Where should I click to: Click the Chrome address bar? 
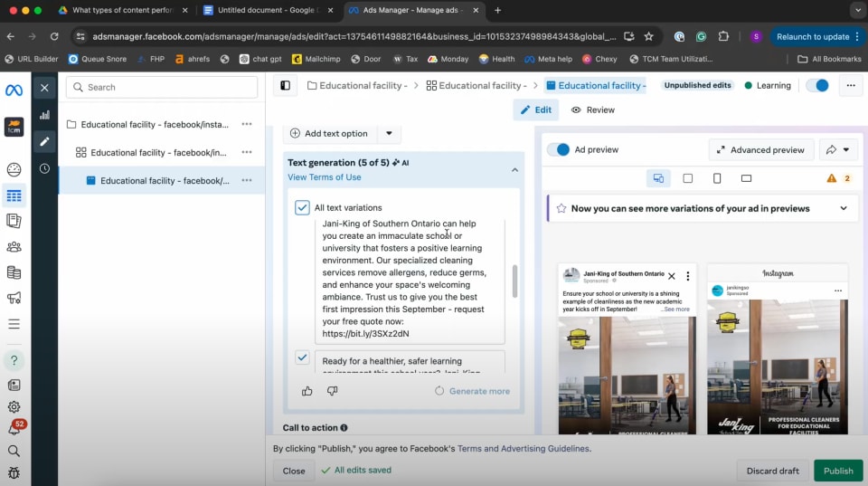pos(354,36)
